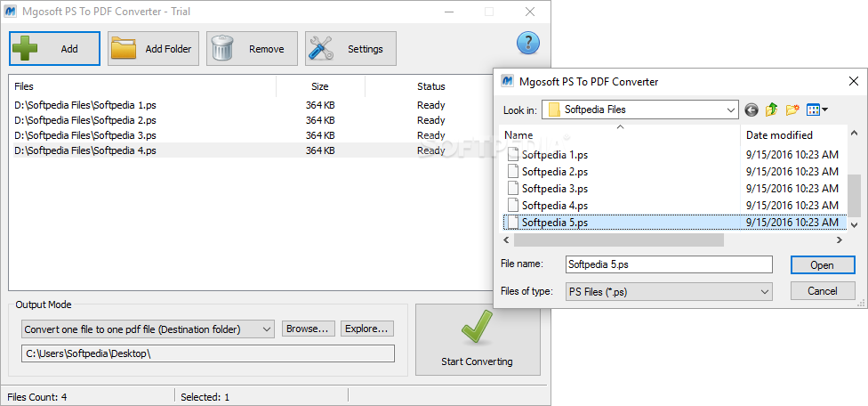Click the app logo in the main title bar
Image resolution: width=868 pixels, height=406 pixels.
click(x=10, y=11)
